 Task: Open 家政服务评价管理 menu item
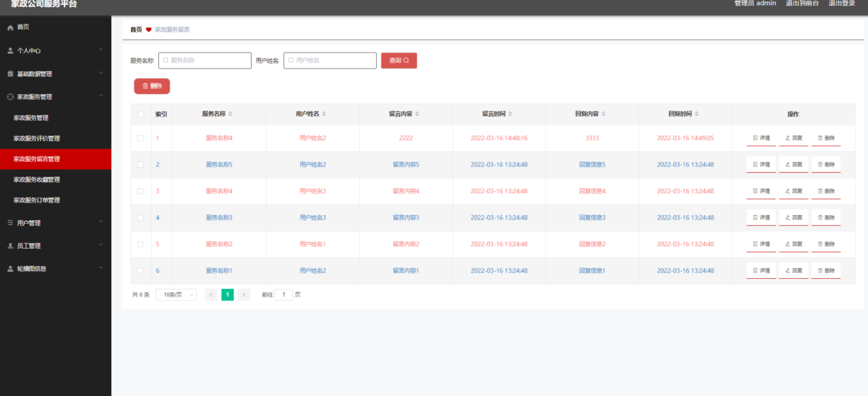coord(56,138)
